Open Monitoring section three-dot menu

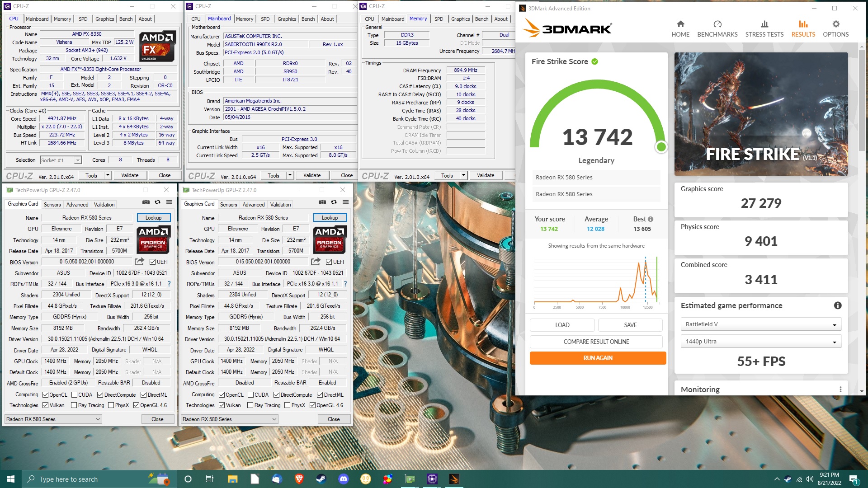(840, 389)
